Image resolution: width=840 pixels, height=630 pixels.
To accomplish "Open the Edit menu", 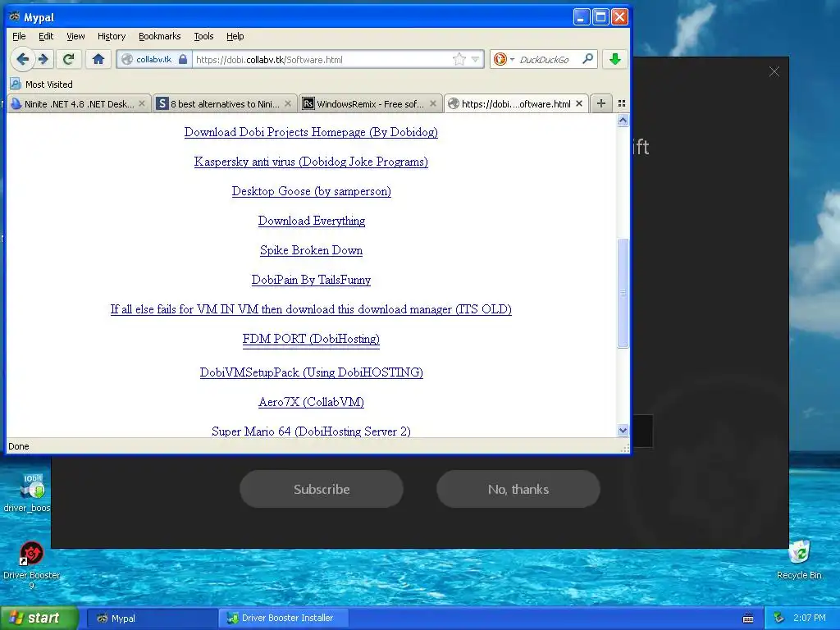I will click(x=46, y=36).
